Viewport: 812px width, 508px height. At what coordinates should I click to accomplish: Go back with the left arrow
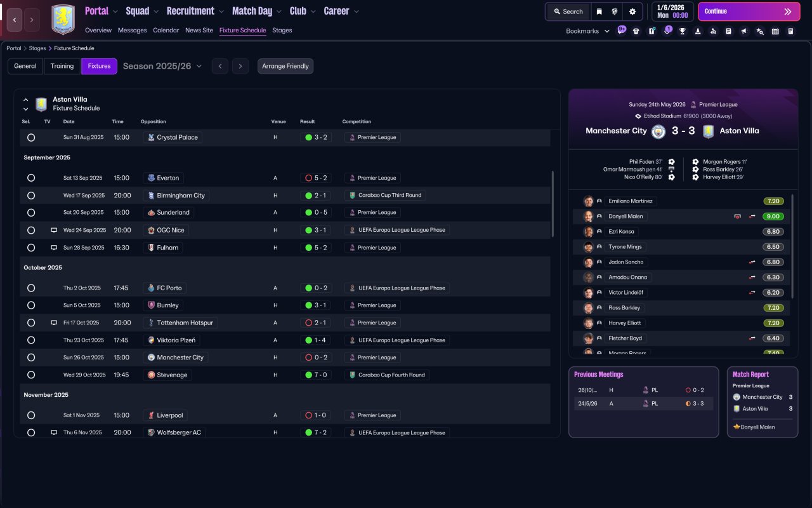tap(15, 20)
